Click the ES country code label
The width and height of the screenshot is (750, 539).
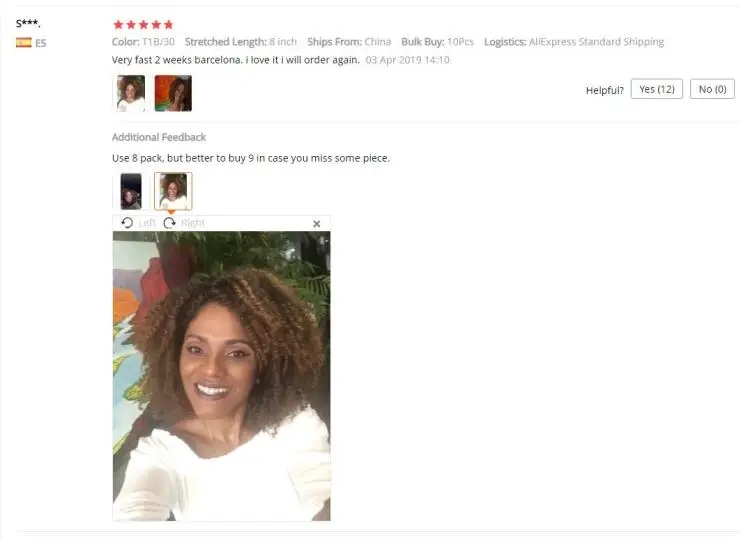[41, 43]
